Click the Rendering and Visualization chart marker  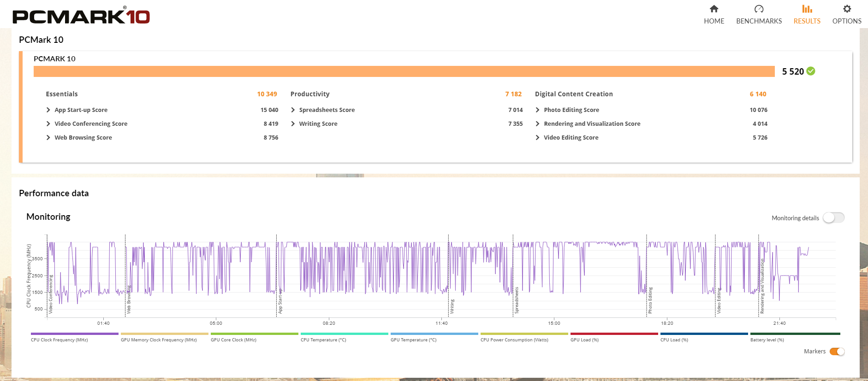tap(762, 287)
